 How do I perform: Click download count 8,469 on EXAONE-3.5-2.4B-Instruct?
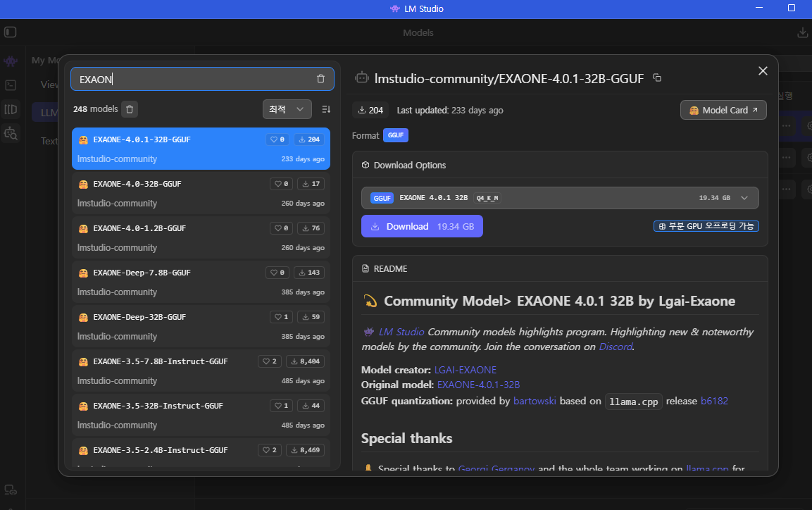(305, 450)
